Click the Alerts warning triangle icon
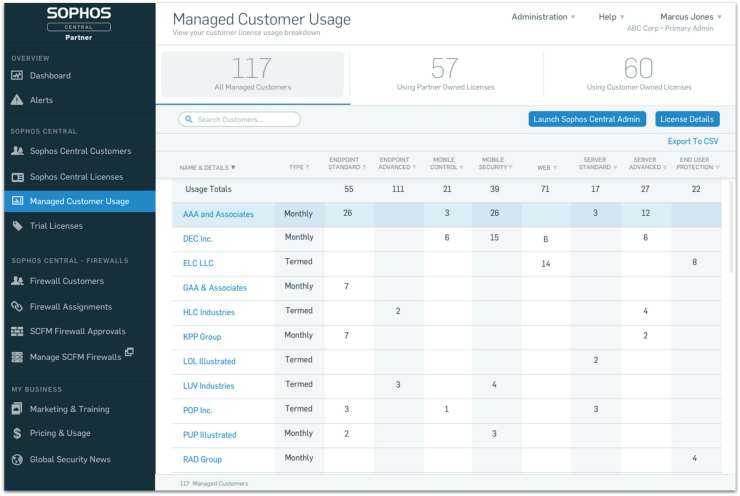This screenshot has width=740, height=496. 17,100
